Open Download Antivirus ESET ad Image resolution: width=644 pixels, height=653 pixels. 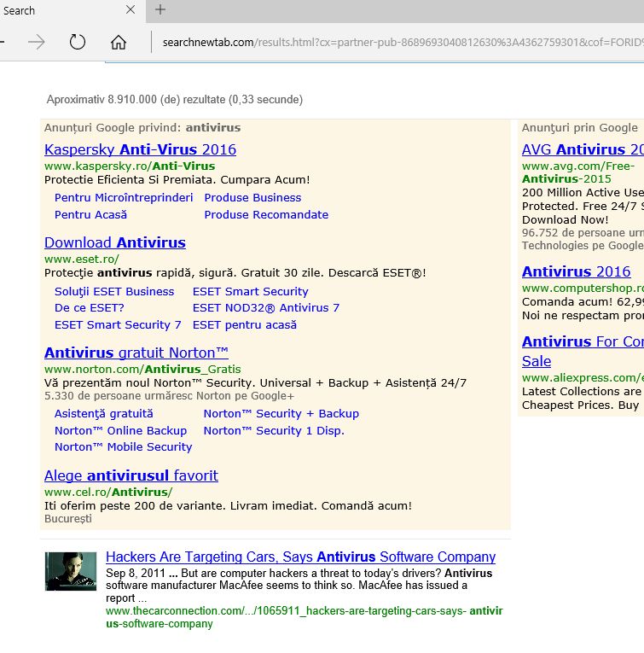115,242
